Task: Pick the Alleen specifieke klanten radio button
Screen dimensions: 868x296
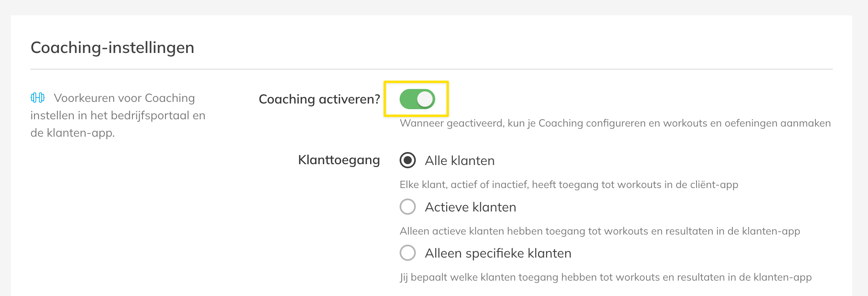Action: (x=408, y=253)
